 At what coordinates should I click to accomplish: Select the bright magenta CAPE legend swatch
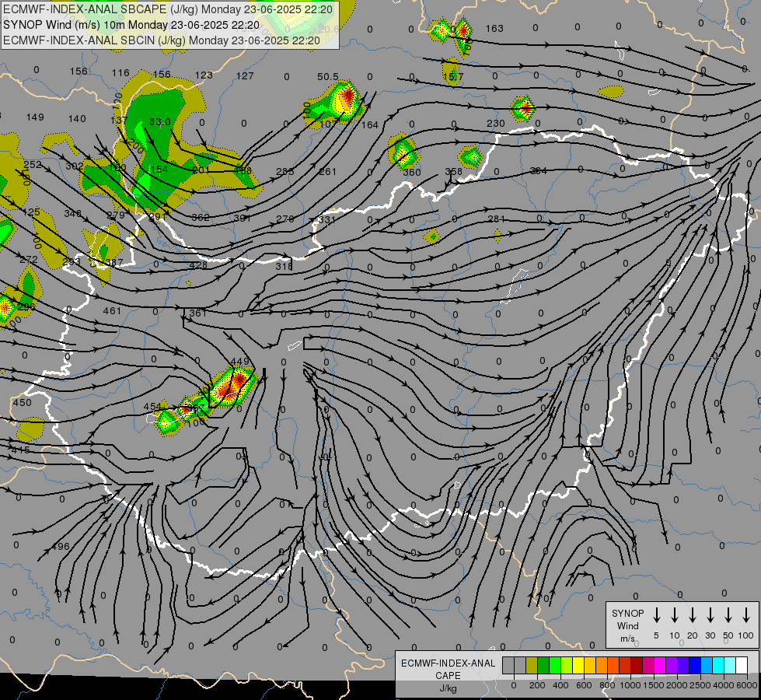coord(660,666)
